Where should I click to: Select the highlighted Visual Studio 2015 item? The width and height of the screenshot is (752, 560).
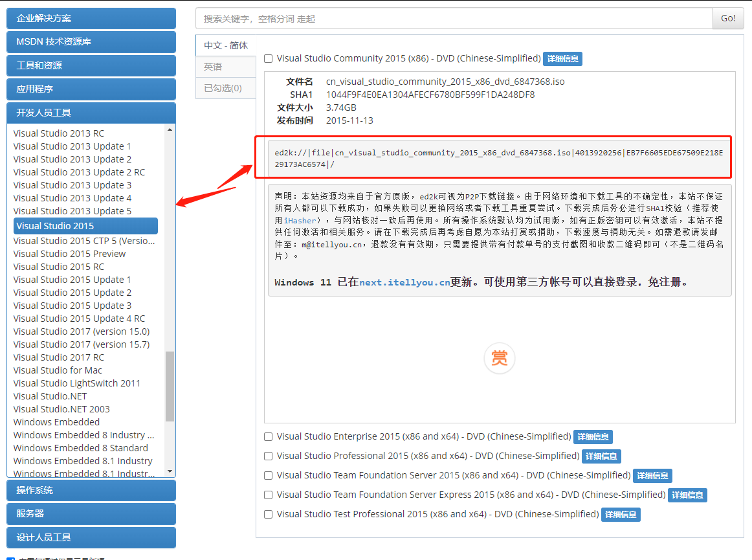click(x=86, y=226)
